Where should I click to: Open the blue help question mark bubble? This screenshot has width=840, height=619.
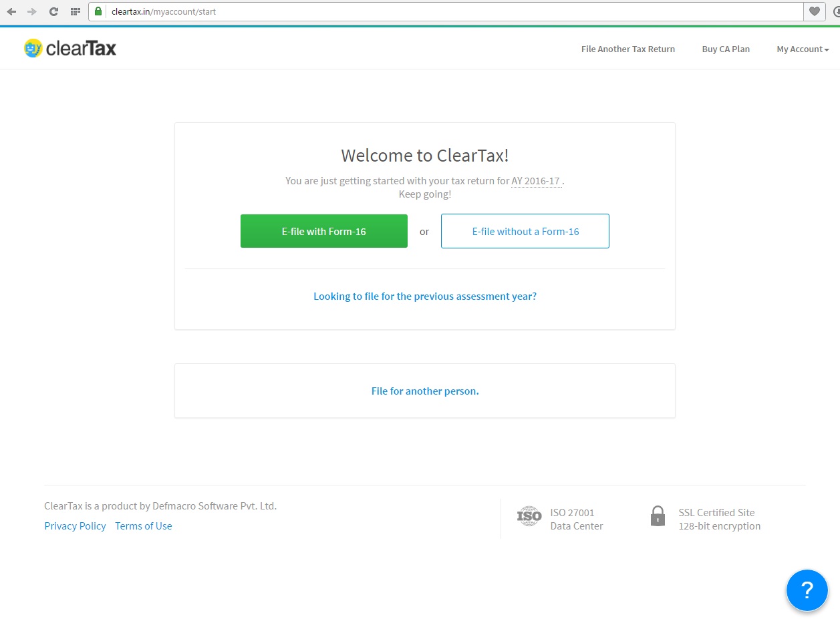click(x=807, y=590)
